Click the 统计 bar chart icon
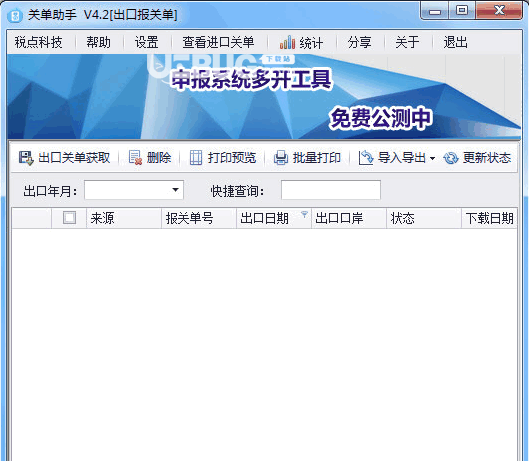 pos(287,43)
